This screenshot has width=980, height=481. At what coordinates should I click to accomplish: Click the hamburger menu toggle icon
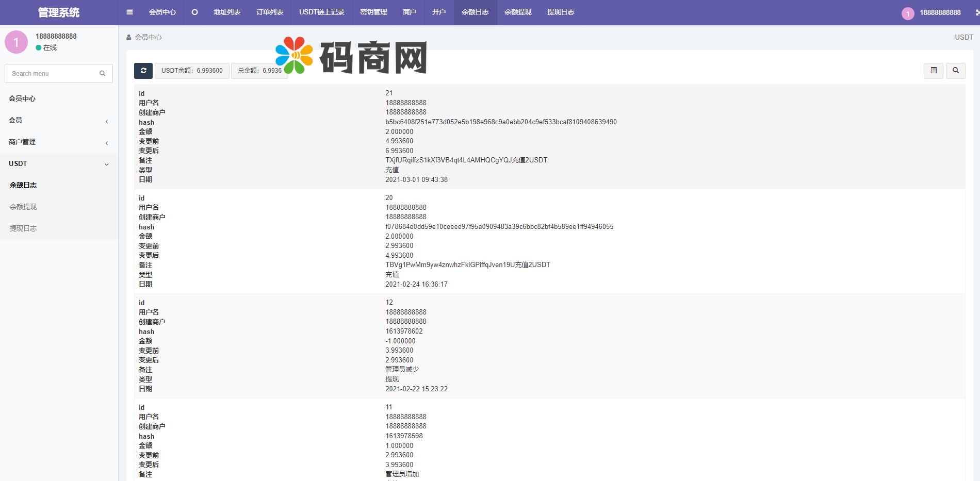[129, 12]
